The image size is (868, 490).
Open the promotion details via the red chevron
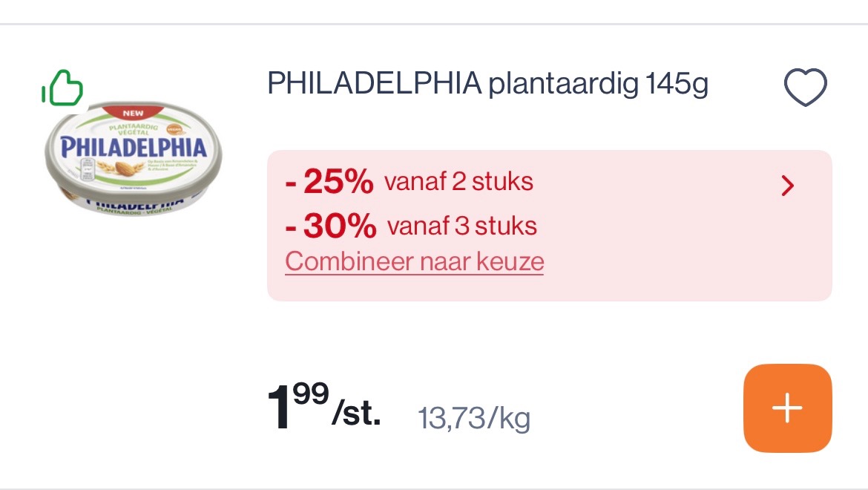pyautogui.click(x=787, y=186)
